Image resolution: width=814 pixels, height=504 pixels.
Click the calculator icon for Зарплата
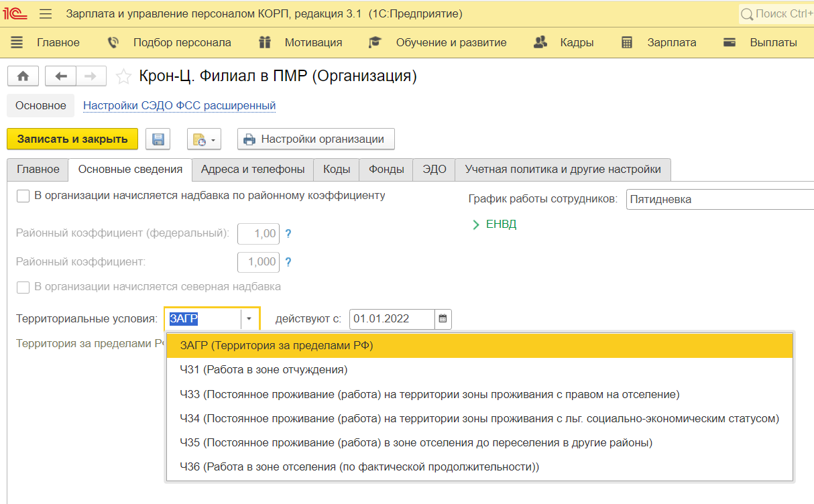click(x=627, y=42)
